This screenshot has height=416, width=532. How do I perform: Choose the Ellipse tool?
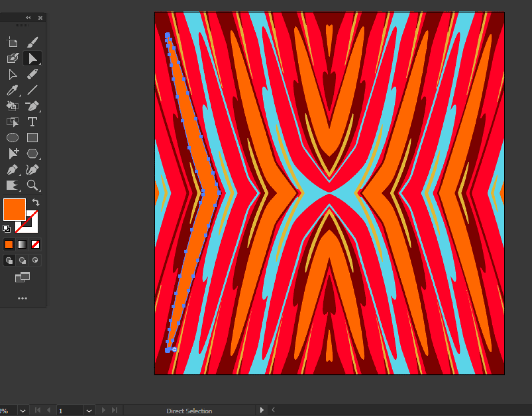[12, 137]
